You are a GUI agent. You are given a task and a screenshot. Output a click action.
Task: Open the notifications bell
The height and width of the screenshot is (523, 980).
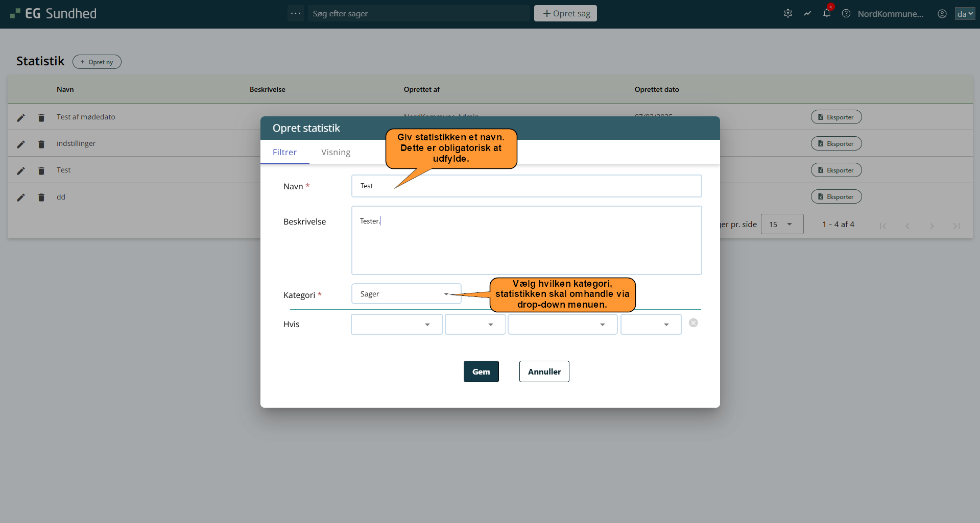(826, 14)
